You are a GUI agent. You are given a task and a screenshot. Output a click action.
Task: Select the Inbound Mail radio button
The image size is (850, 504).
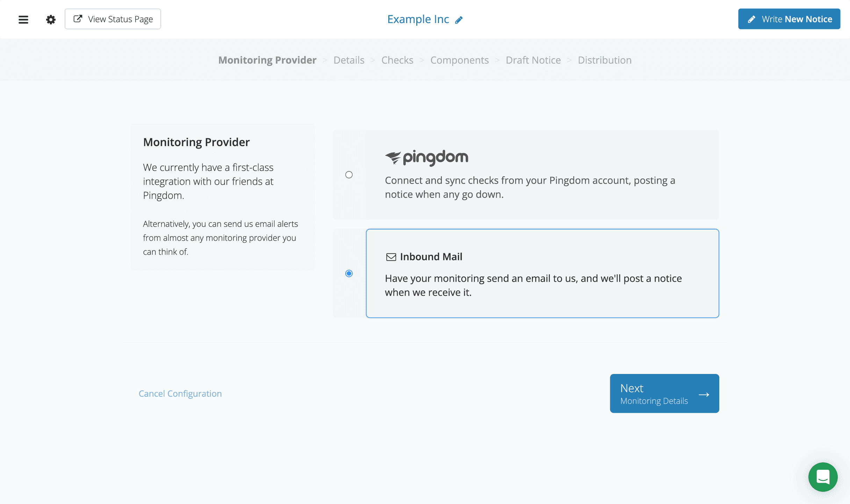tap(349, 273)
